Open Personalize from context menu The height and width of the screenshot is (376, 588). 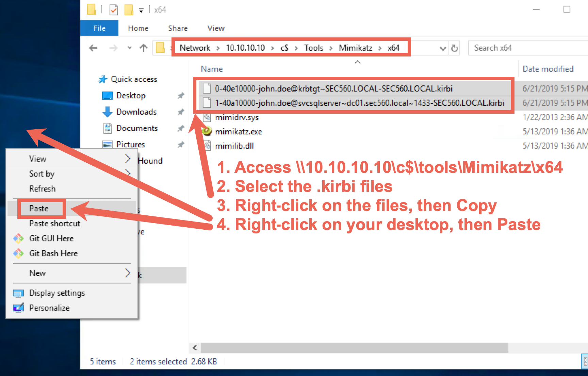[x=49, y=308]
